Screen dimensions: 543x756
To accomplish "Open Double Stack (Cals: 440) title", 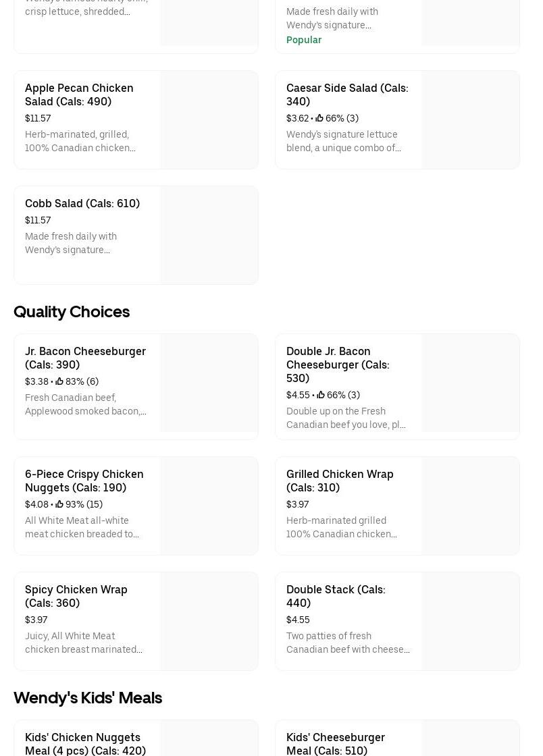I will [336, 596].
